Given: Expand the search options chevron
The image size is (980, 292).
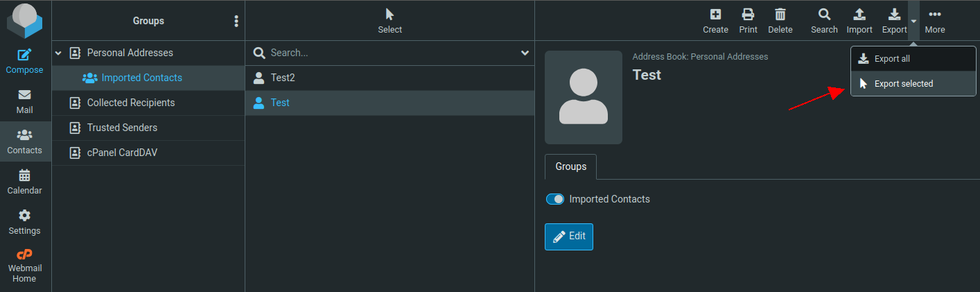Looking at the screenshot, I should coord(525,53).
